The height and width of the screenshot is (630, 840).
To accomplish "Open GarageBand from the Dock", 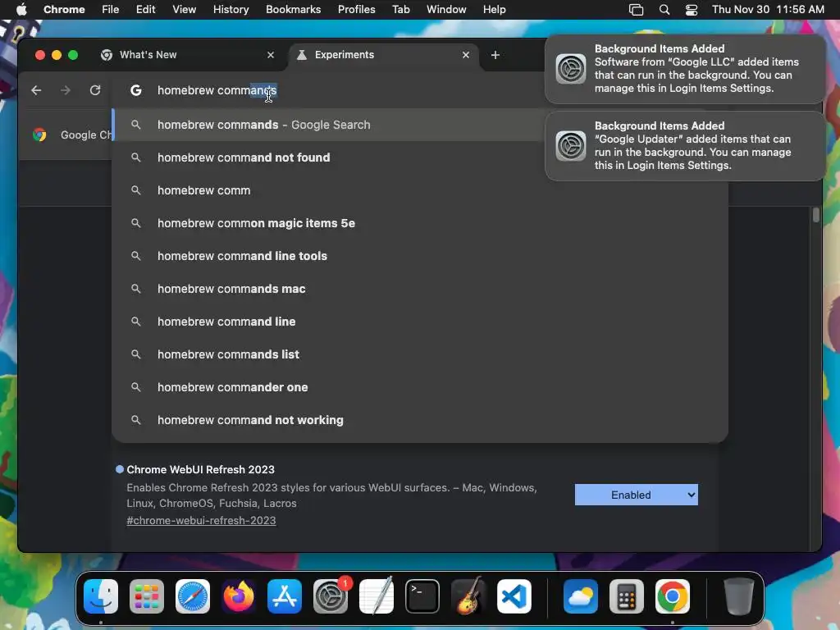I will [x=468, y=596].
